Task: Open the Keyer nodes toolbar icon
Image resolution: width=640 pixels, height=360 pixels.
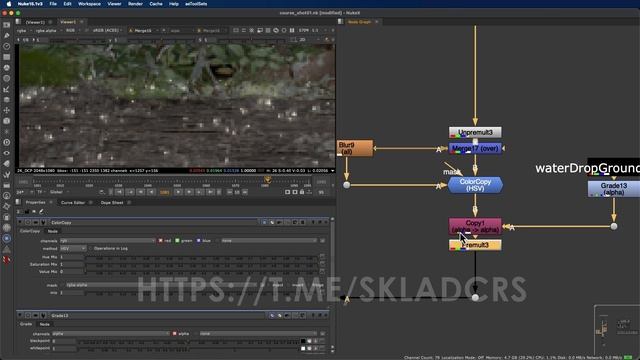Action: (x=7, y=89)
